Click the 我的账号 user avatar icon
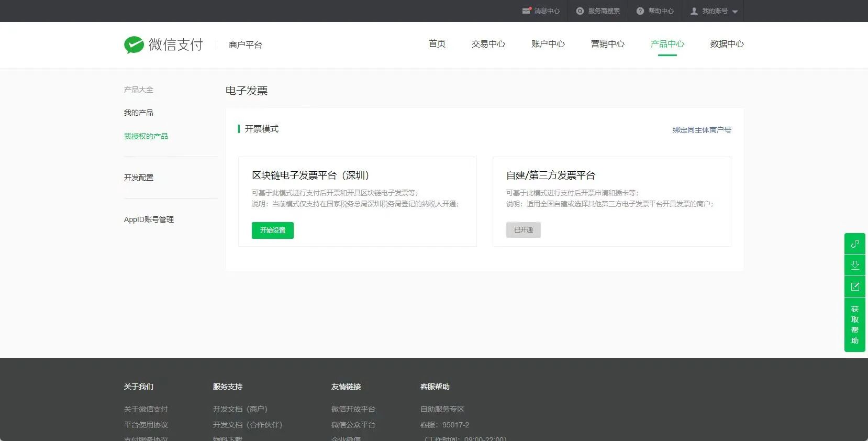 coord(694,11)
